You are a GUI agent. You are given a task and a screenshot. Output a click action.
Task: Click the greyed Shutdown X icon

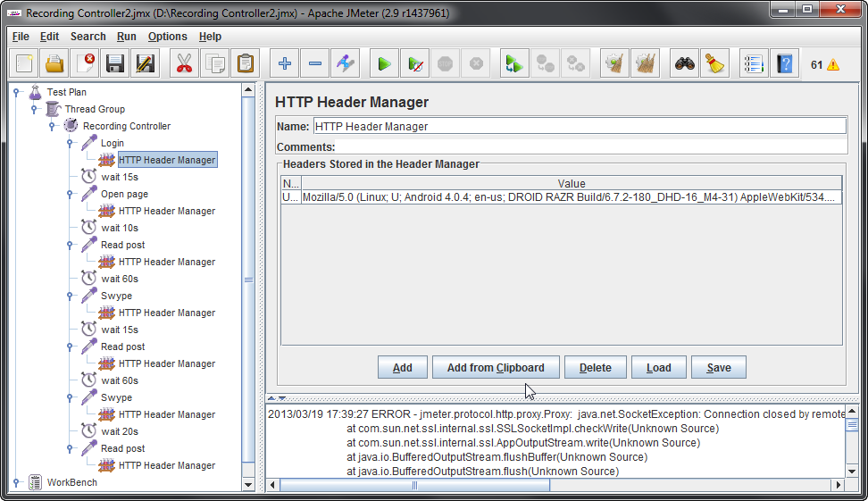point(476,63)
